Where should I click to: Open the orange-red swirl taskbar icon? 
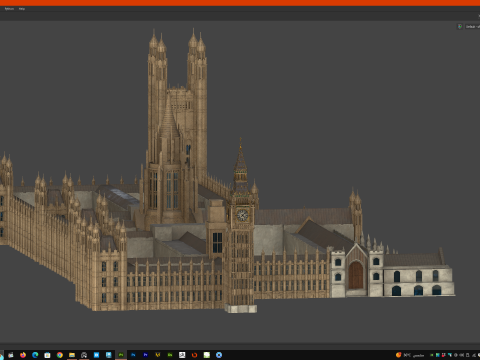click(x=194, y=355)
